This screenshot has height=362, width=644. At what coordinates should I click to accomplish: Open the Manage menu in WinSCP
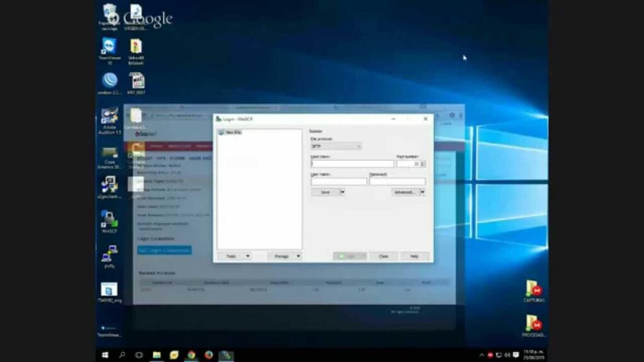tap(282, 256)
